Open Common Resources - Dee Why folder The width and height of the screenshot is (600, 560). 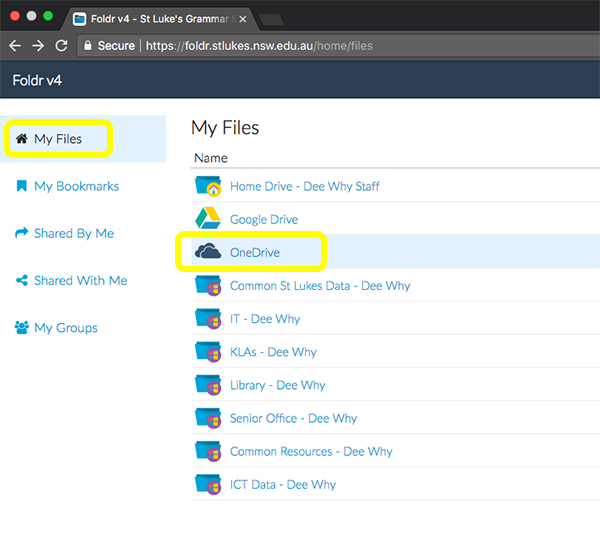tap(311, 451)
